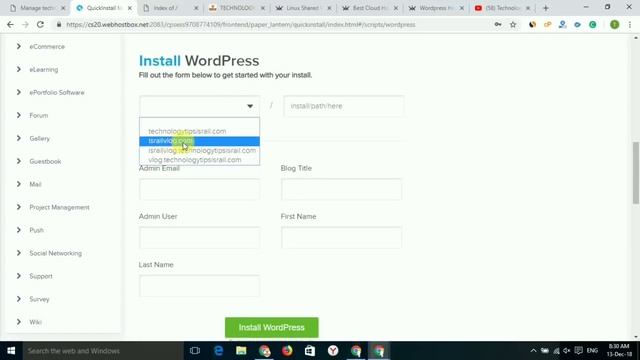Open the Action Center notifications icon
Screen dimensions: 640x360
[578, 351]
